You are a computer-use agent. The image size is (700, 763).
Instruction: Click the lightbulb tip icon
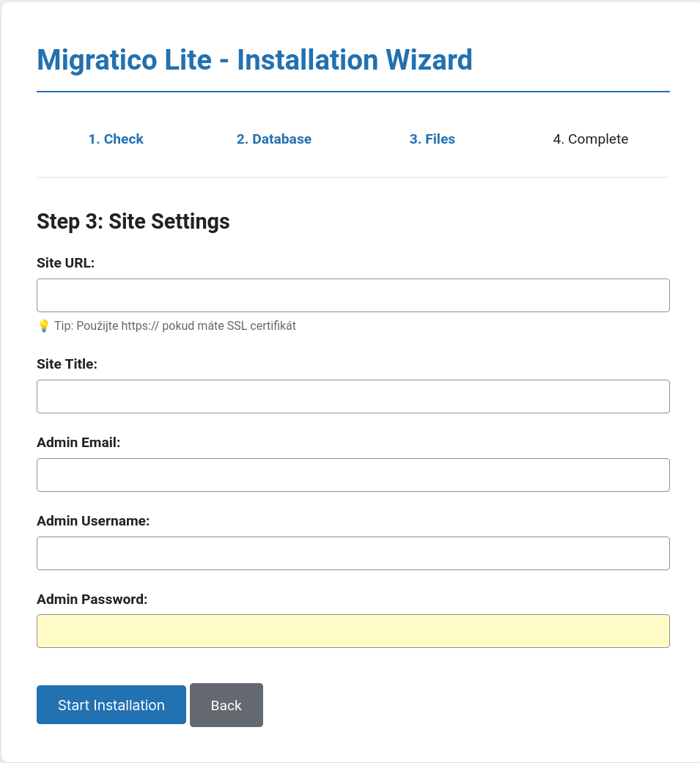(x=43, y=325)
